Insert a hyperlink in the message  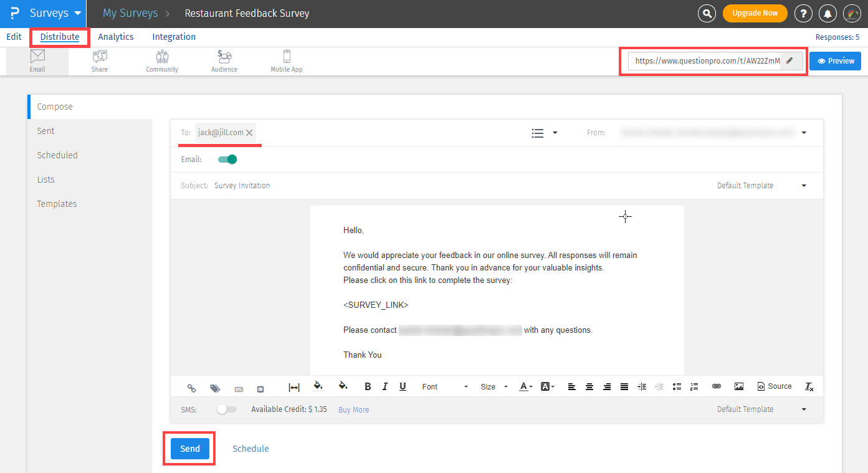pos(716,386)
